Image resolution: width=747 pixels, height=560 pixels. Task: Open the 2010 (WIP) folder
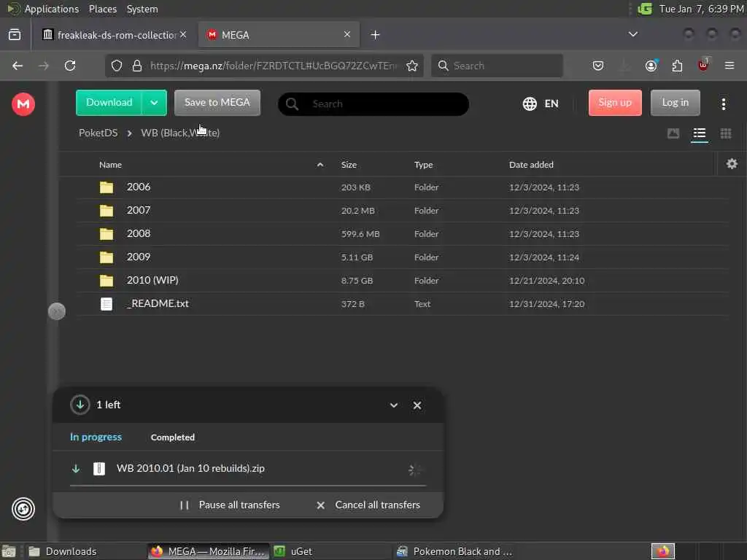pyautogui.click(x=403, y=281)
